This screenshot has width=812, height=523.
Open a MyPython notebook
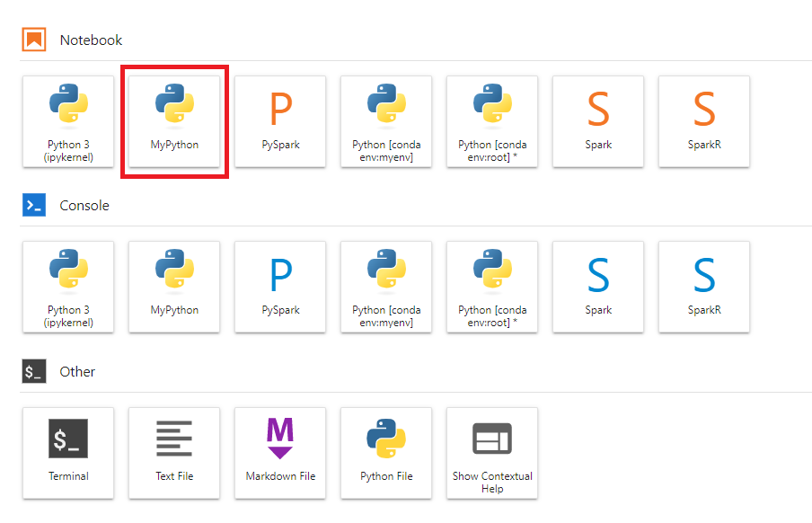click(x=174, y=120)
